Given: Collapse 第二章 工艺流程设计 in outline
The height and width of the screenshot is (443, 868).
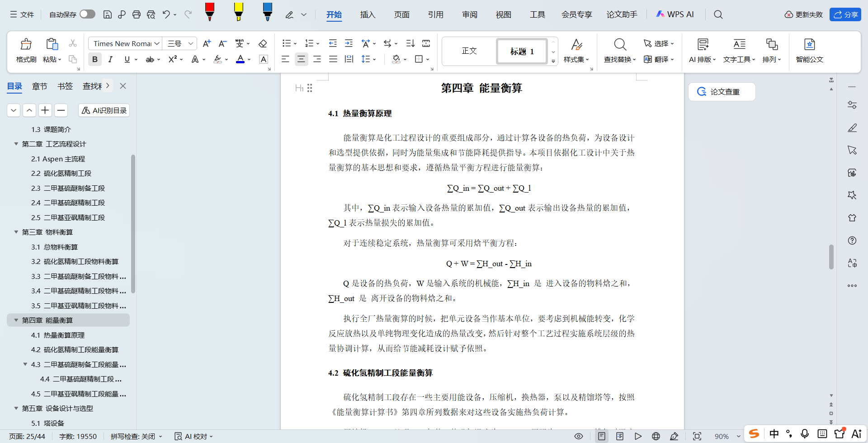Looking at the screenshot, I should coord(16,144).
